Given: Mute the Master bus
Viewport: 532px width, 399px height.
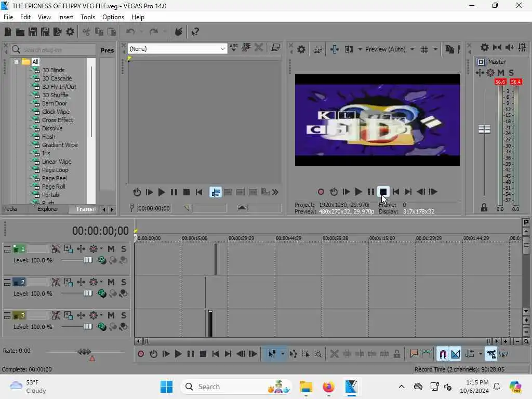Looking at the screenshot, I should coord(501,73).
